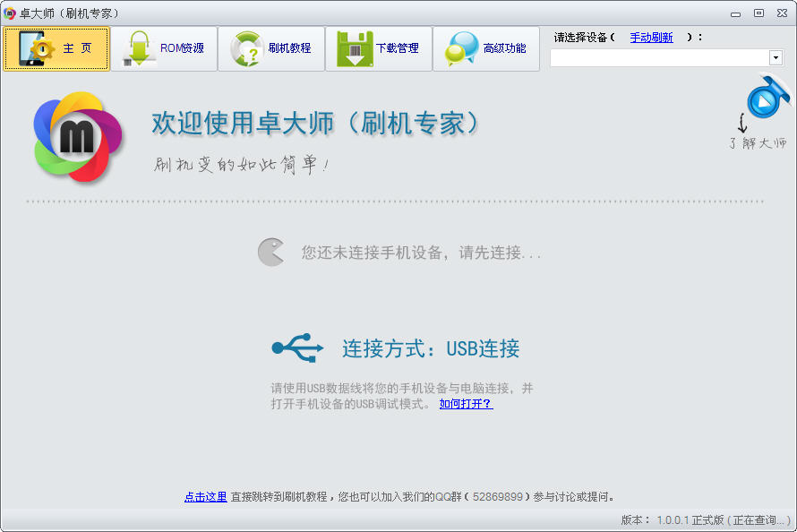Go to the 下载管理 tab

click(379, 48)
